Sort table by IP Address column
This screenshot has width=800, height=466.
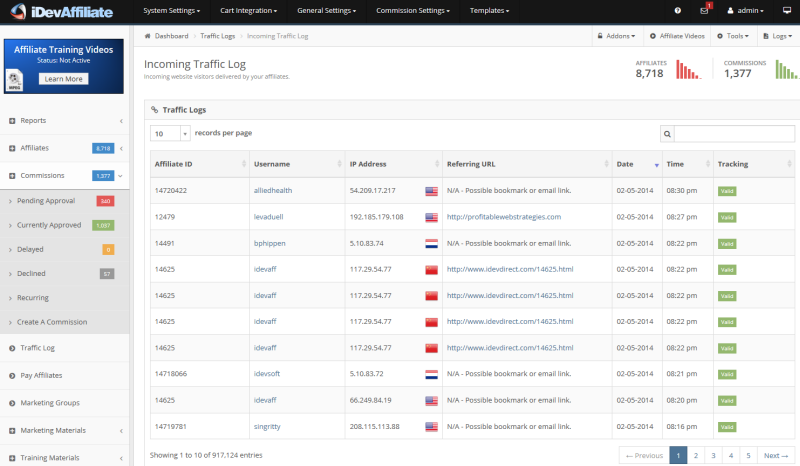point(393,164)
